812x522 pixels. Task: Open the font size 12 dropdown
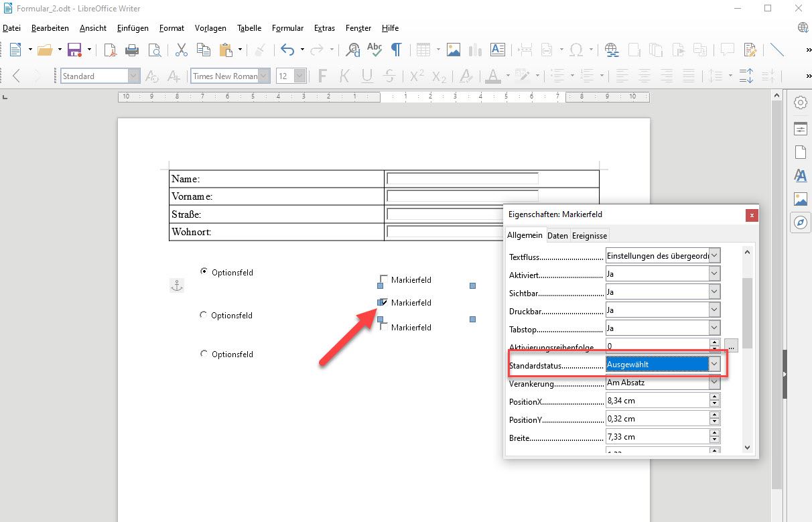click(x=300, y=76)
